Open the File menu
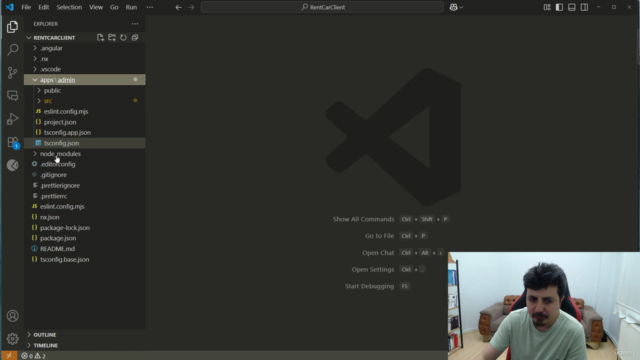This screenshot has height=360, width=640. click(26, 7)
